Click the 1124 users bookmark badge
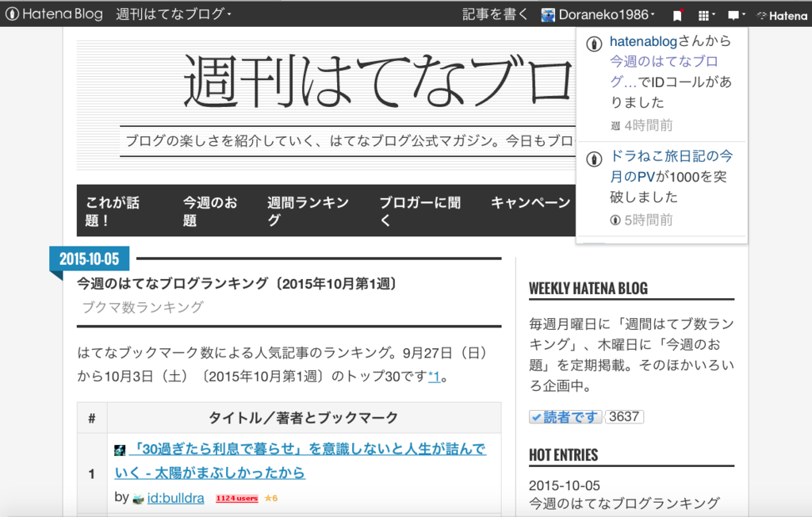 (x=236, y=498)
